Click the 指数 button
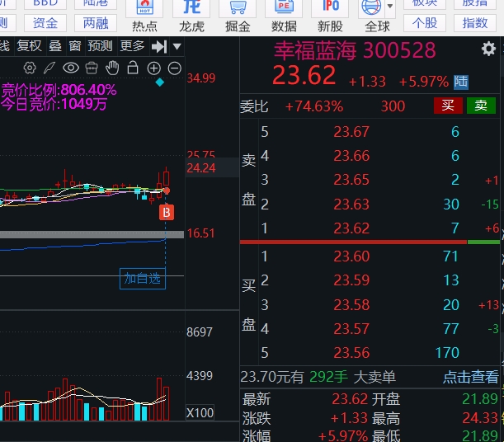 [x=475, y=23]
